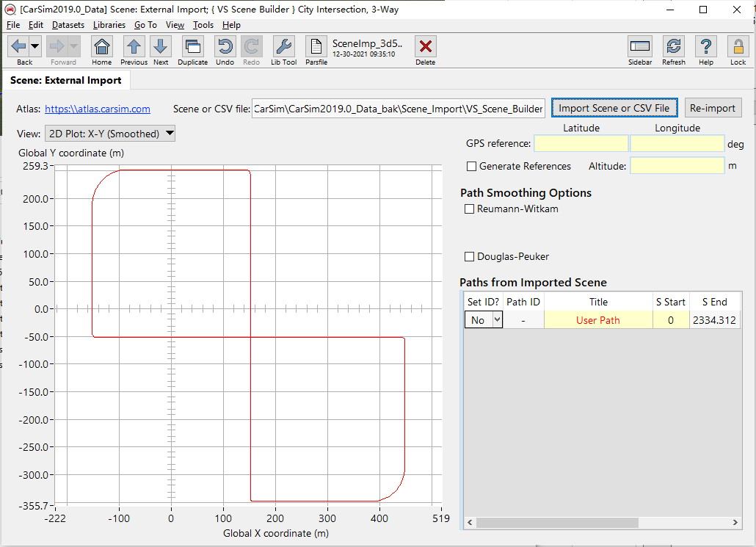Follow the atlas.carsim.com link
This screenshot has width=756, height=547.
coord(98,109)
